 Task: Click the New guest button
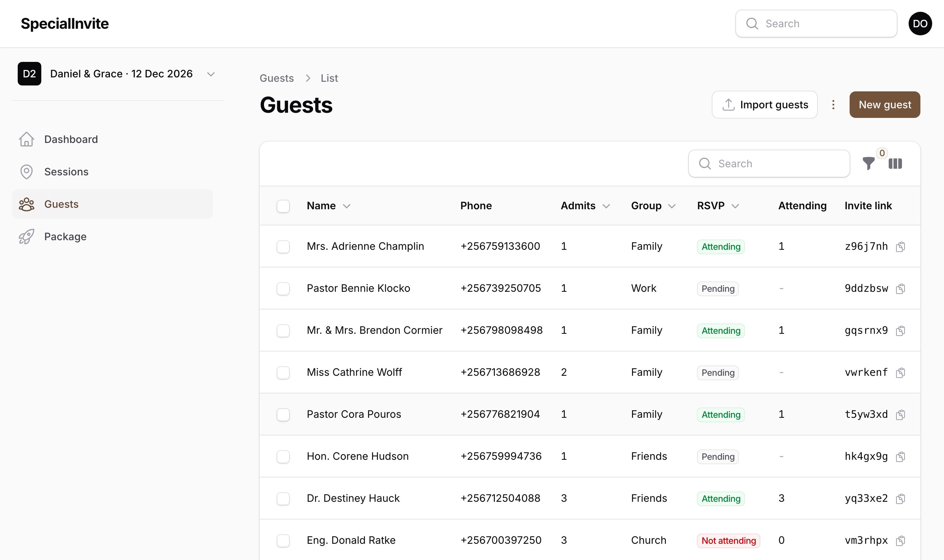pyautogui.click(x=885, y=105)
